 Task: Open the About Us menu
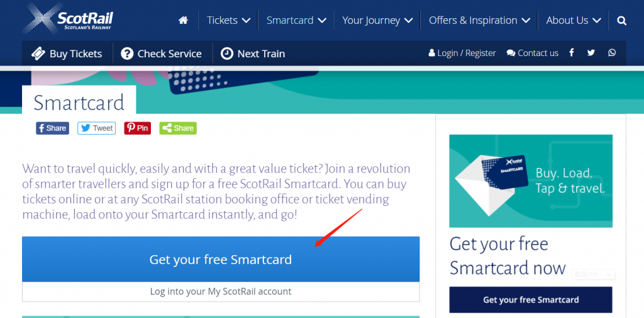(x=574, y=20)
